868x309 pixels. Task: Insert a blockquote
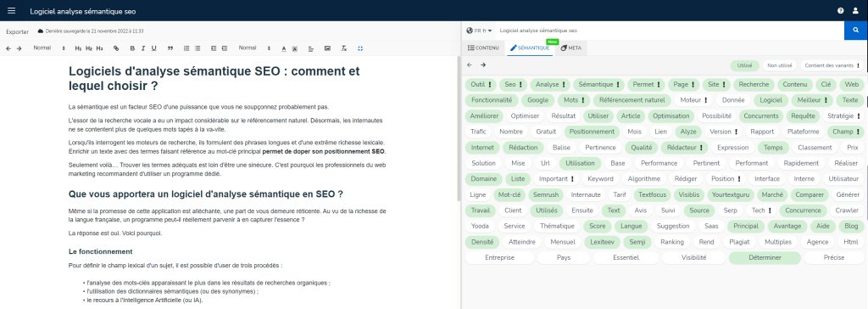(170, 49)
